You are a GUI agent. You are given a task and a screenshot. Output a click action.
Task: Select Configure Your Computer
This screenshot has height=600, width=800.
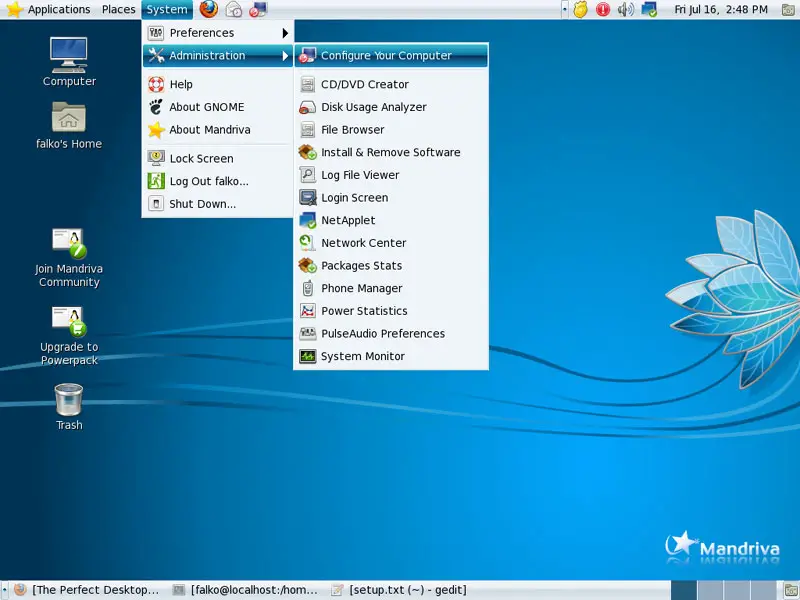pos(386,56)
